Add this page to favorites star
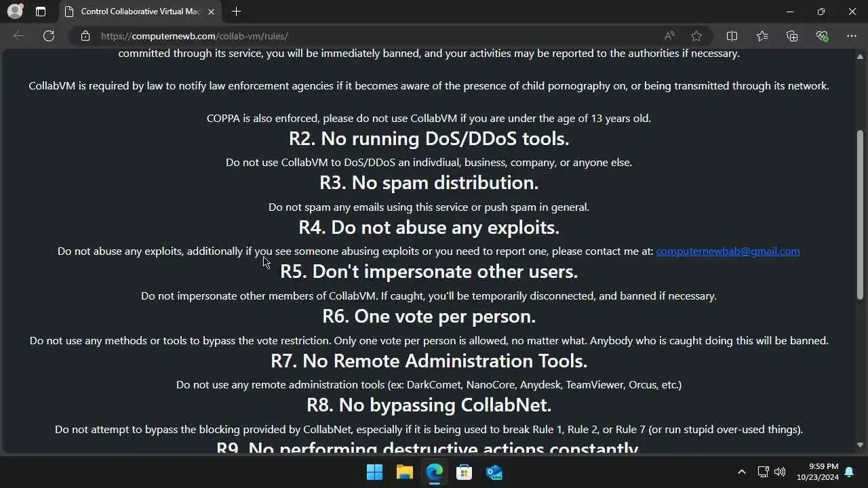Image resolution: width=868 pixels, height=488 pixels. coord(696,36)
